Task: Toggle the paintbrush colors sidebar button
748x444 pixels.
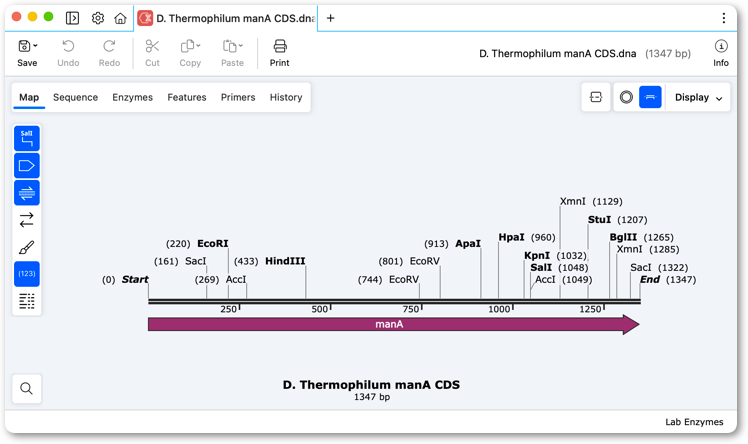Action: click(x=27, y=247)
